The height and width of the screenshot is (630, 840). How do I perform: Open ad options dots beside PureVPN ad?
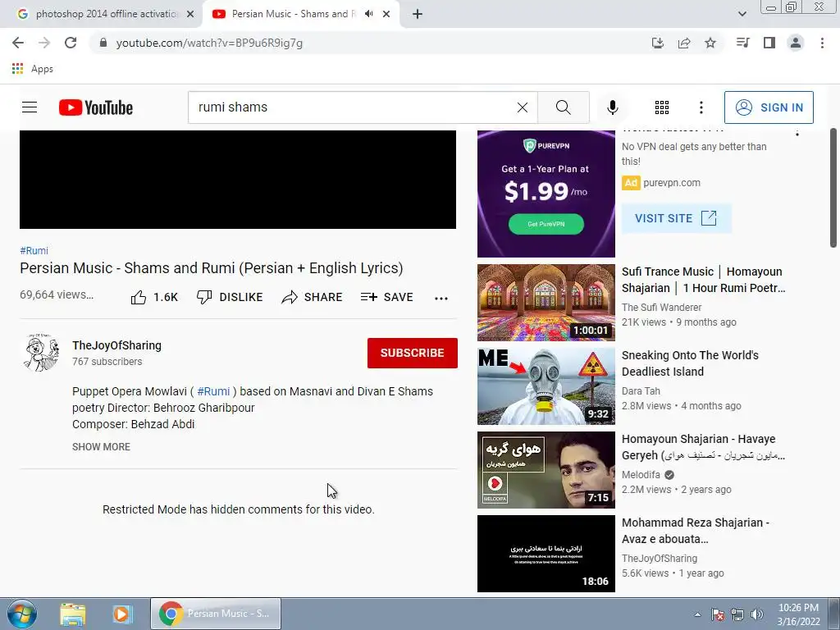pos(797,132)
